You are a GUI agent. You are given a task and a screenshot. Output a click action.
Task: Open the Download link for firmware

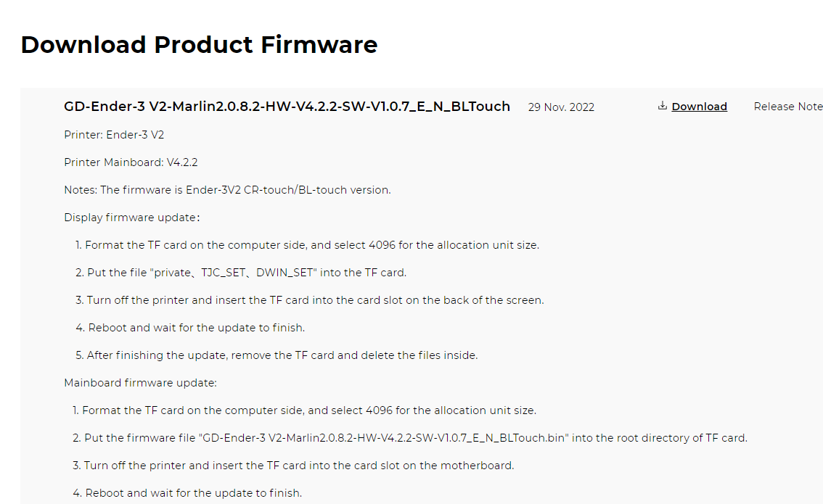[x=699, y=107]
